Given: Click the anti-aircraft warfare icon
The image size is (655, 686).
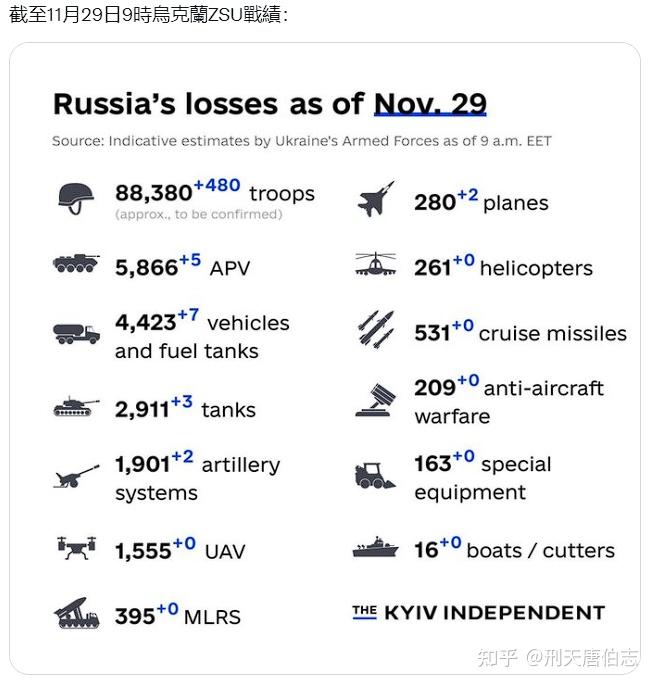Looking at the screenshot, I should tap(376, 400).
